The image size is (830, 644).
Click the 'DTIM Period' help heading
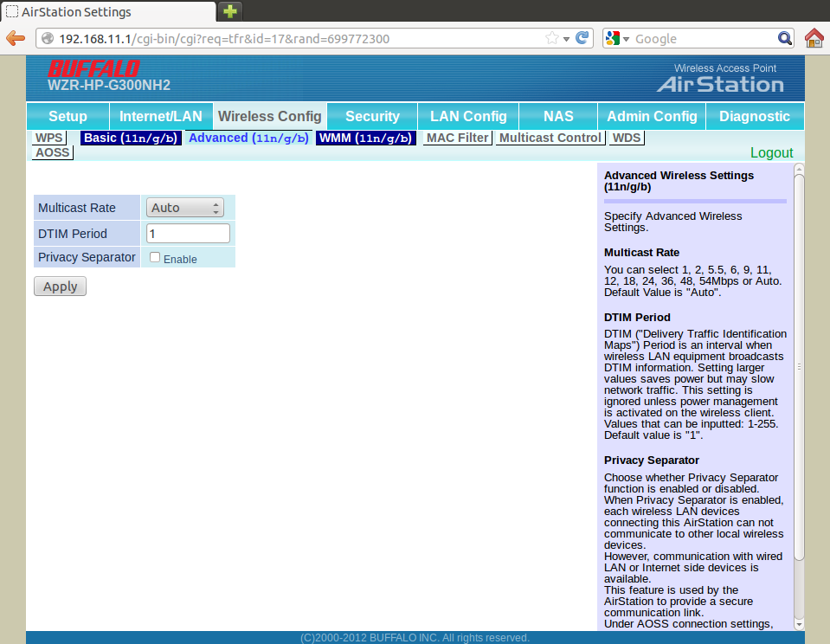637,317
